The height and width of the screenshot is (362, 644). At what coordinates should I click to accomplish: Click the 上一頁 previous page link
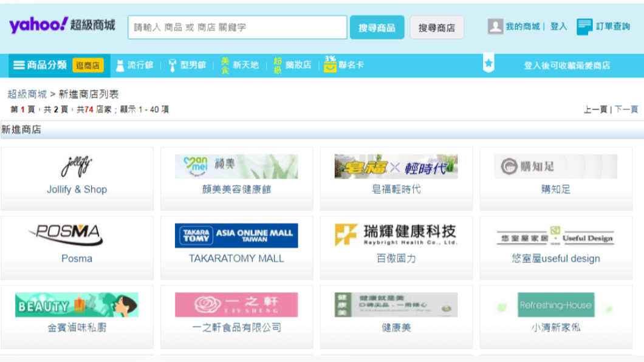tap(595, 109)
